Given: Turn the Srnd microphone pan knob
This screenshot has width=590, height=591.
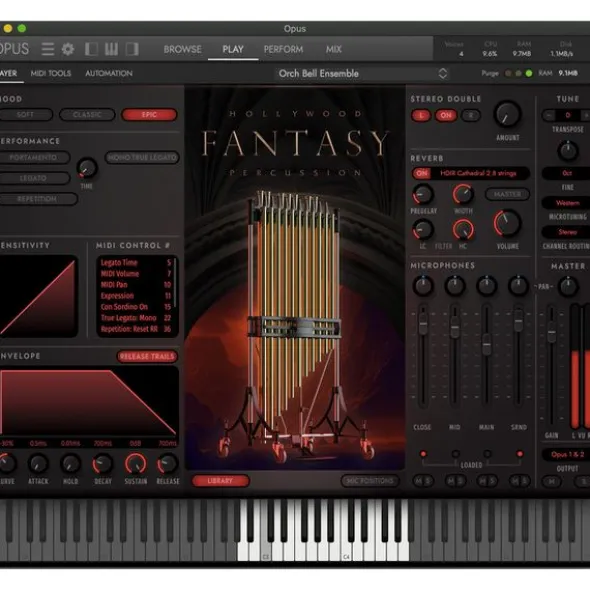Looking at the screenshot, I should (x=518, y=285).
